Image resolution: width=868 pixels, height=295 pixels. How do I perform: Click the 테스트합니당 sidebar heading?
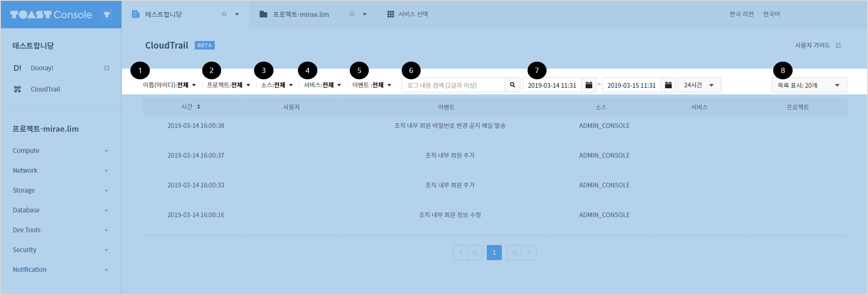click(33, 46)
